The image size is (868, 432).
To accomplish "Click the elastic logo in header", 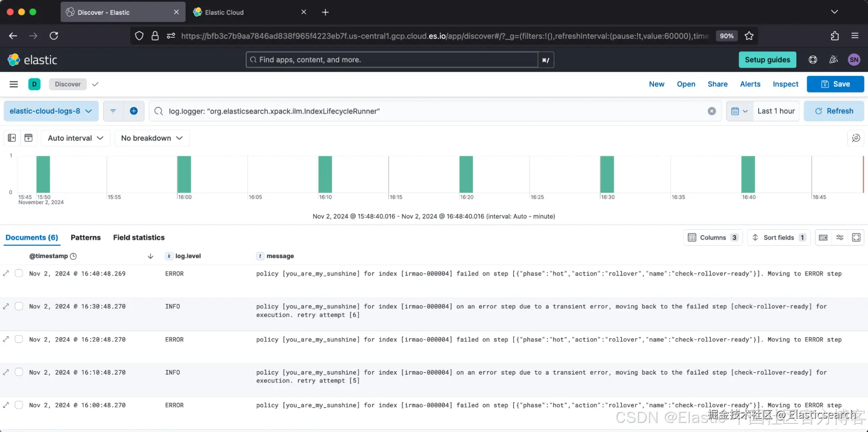I will click(33, 60).
